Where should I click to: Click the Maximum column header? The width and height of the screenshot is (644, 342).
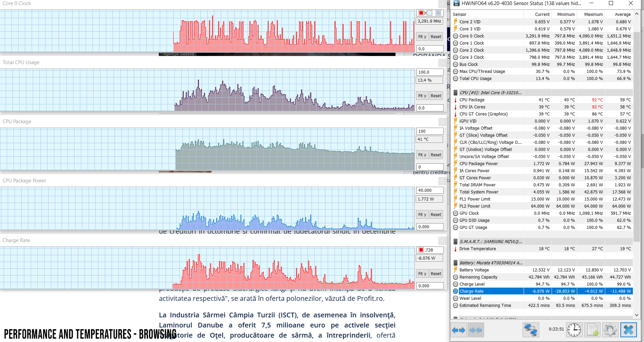[x=591, y=14]
